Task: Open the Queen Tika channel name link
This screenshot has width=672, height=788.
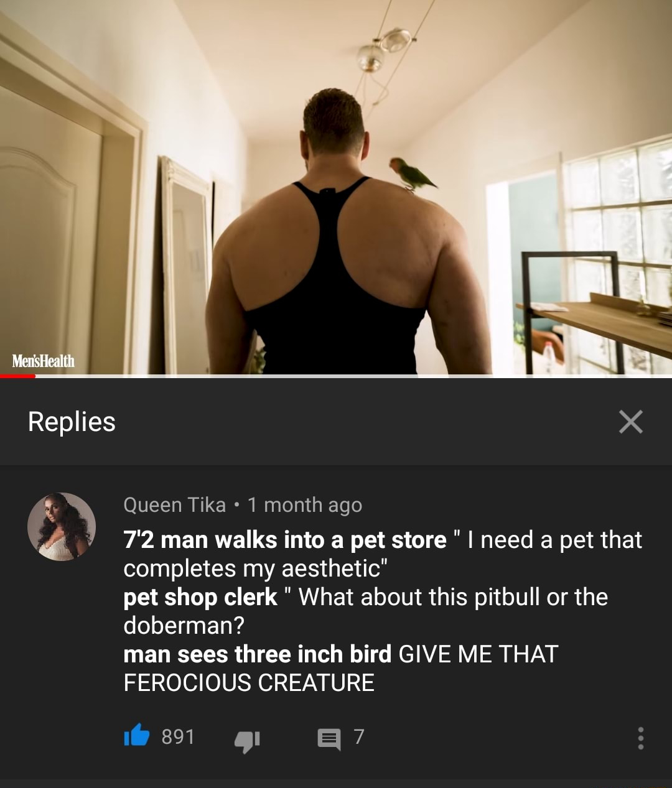Action: [x=175, y=504]
